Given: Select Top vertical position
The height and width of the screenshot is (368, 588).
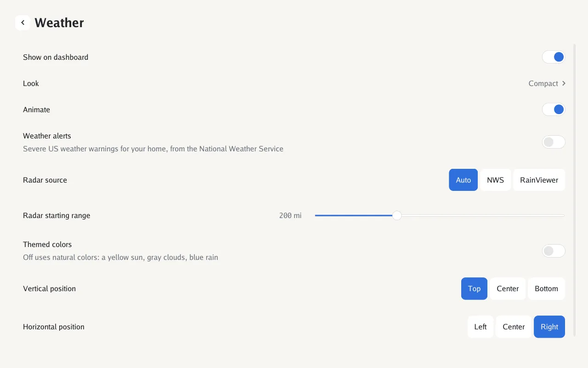Looking at the screenshot, I should pos(474,288).
